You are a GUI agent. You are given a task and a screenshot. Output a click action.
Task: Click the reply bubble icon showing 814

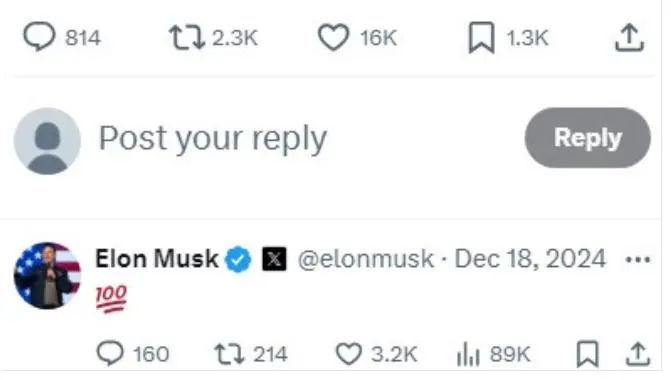click(39, 37)
